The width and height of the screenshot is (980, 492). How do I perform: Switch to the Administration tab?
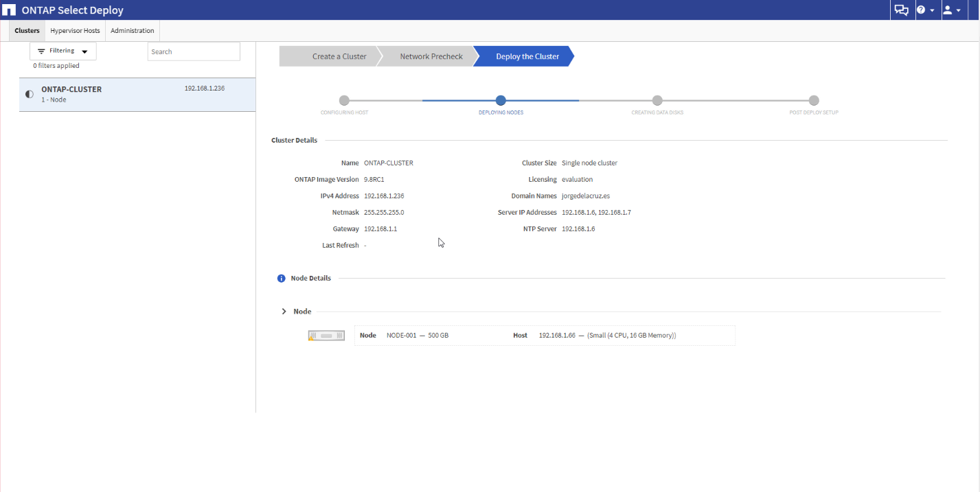pyautogui.click(x=133, y=31)
